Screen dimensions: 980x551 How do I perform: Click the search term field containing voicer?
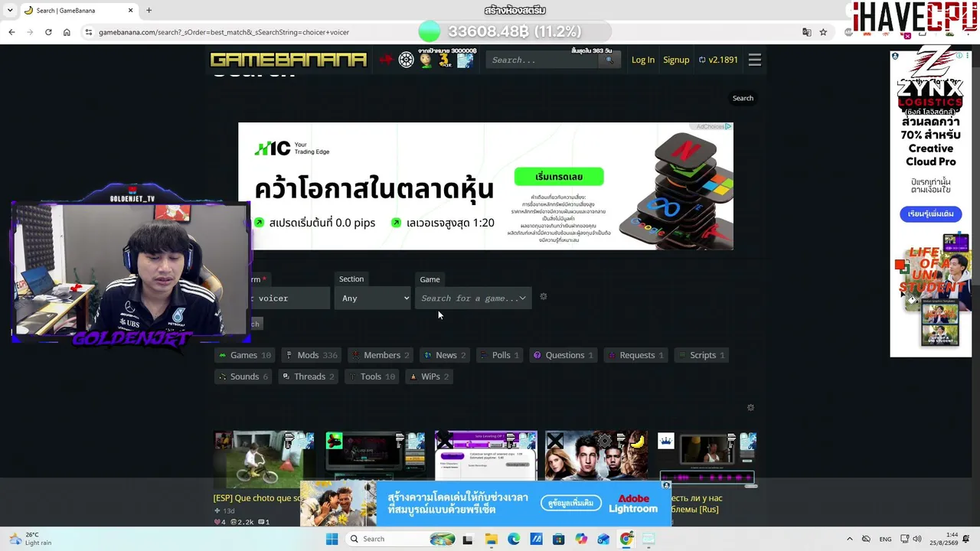pos(290,298)
